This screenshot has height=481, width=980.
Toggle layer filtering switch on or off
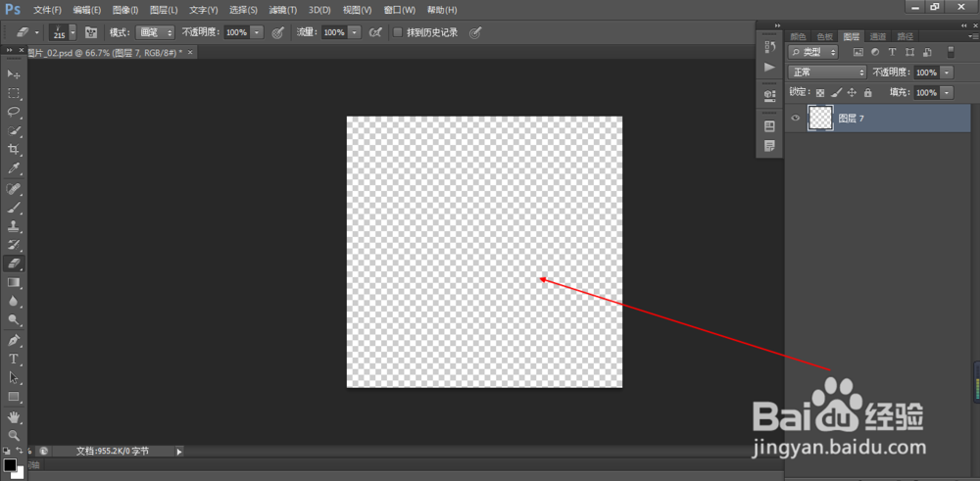click(952, 53)
